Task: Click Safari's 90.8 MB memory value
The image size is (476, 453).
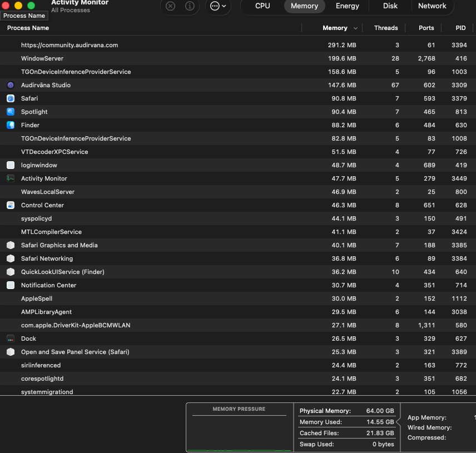Action: (x=344, y=98)
